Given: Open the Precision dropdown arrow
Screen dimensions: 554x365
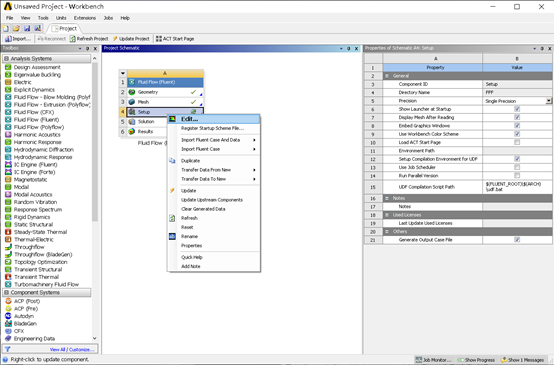Looking at the screenshot, I should pyautogui.click(x=548, y=101).
